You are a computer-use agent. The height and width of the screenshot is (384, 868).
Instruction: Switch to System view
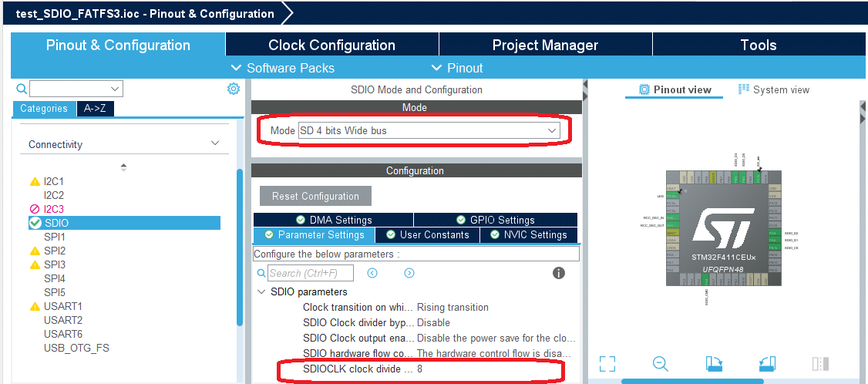(774, 89)
